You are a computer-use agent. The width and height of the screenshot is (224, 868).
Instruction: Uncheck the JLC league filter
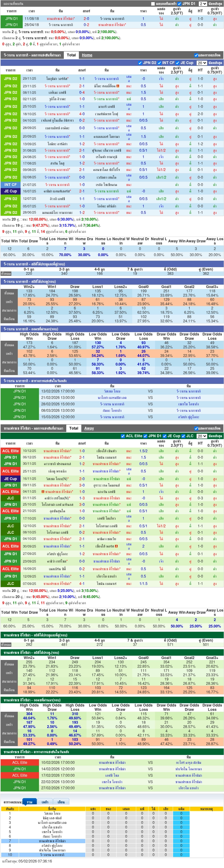pos(183,436)
